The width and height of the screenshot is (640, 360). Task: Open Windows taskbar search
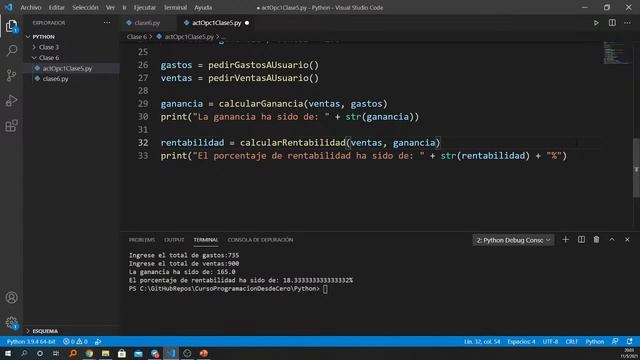tap(24, 353)
